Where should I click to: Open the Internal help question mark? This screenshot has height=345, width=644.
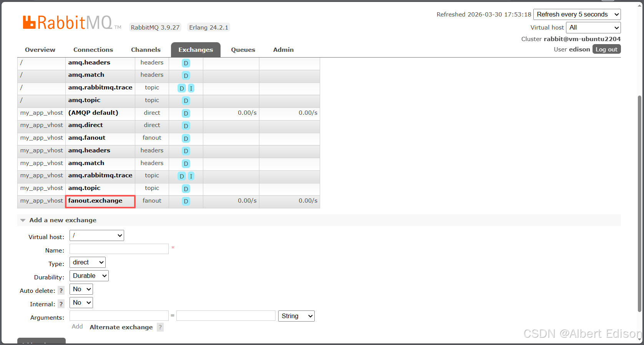(61, 304)
